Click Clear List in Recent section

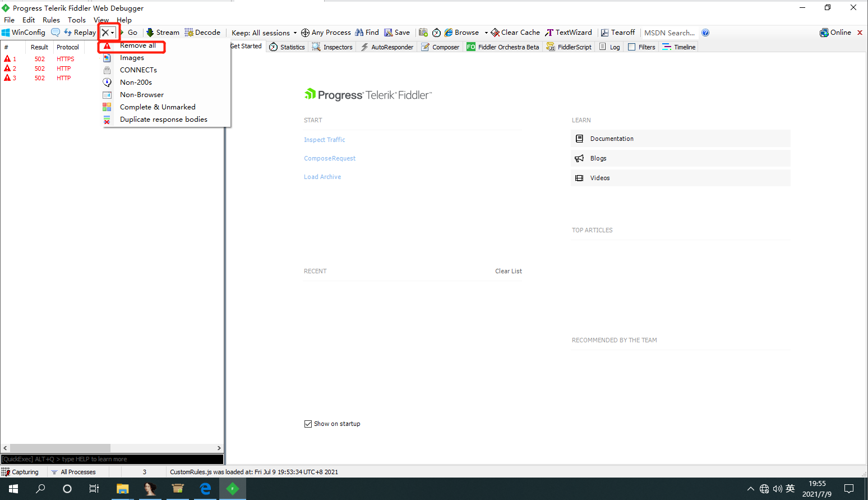509,271
